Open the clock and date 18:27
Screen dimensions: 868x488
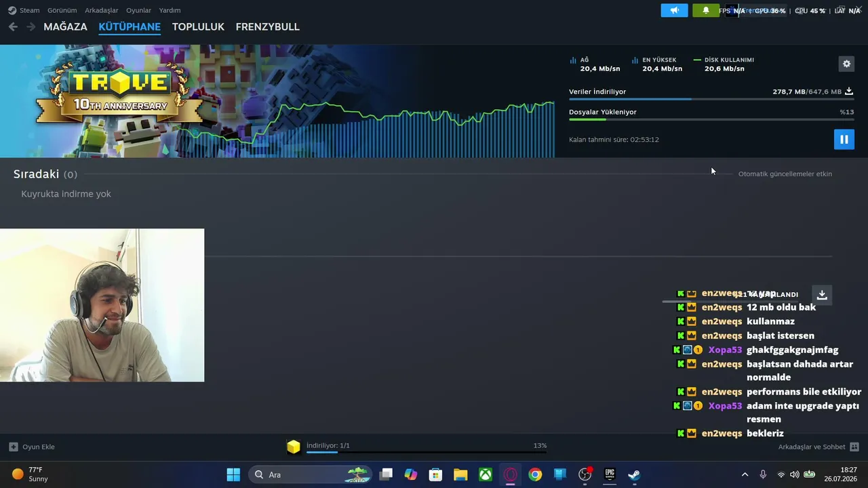[840, 474]
